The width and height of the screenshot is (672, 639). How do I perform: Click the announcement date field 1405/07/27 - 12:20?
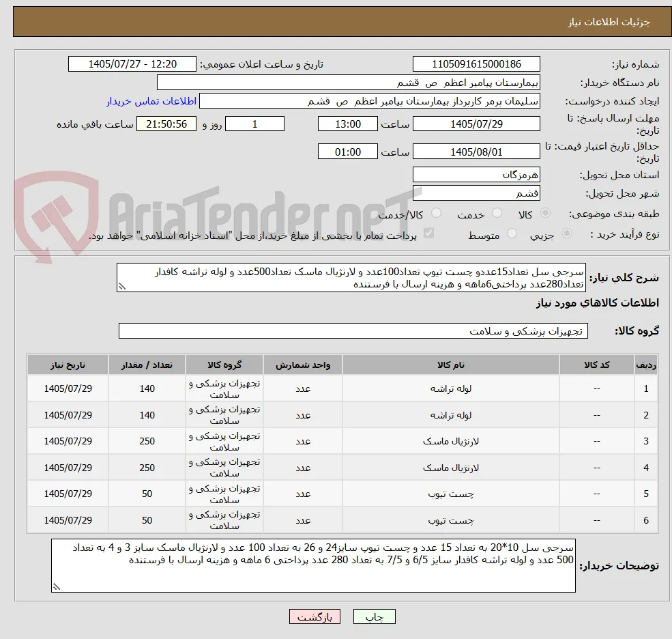click(132, 64)
